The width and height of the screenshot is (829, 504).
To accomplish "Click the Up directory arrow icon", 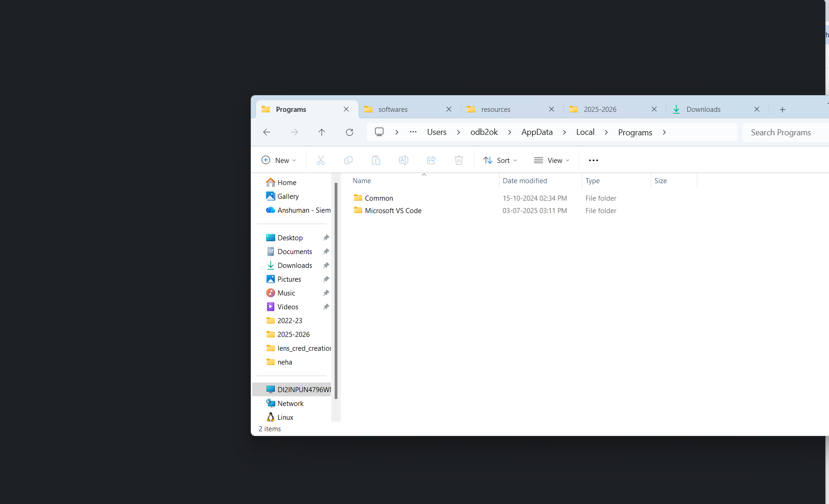I will (322, 133).
